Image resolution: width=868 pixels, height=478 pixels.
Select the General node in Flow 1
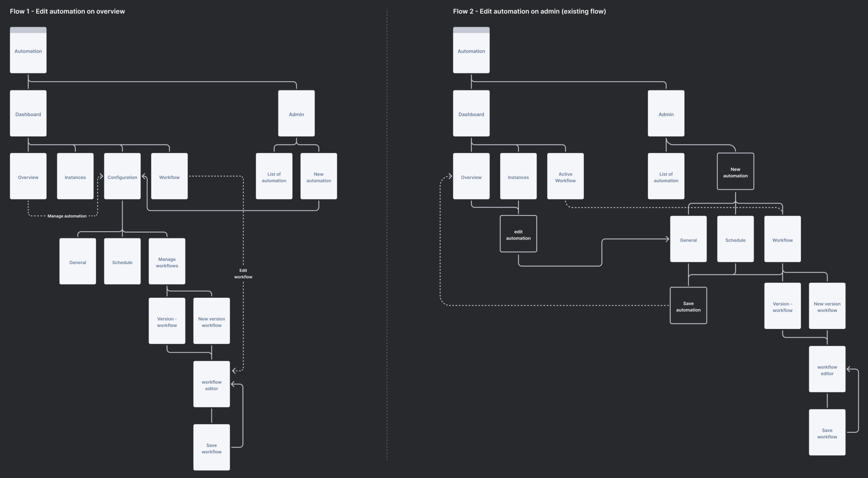(78, 262)
